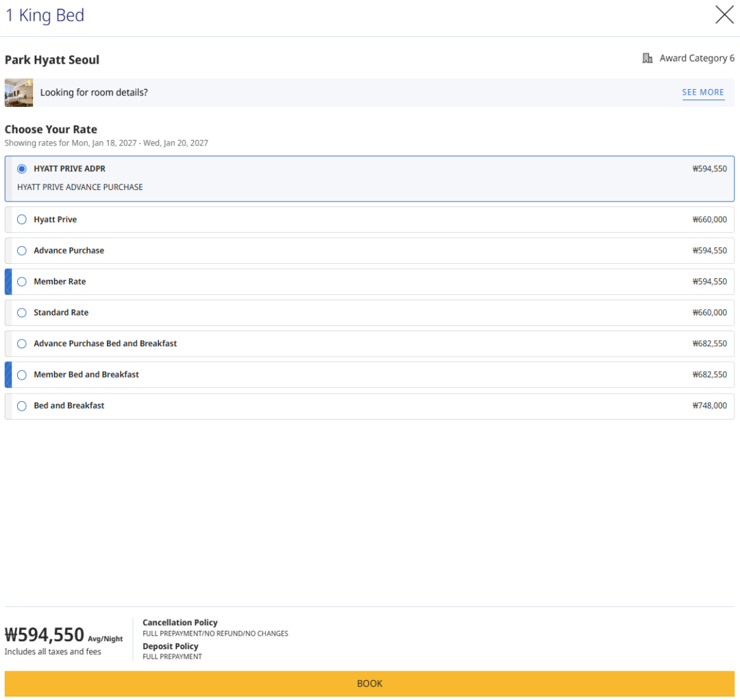
Task: Click the Deposit Policy heading
Action: point(171,646)
